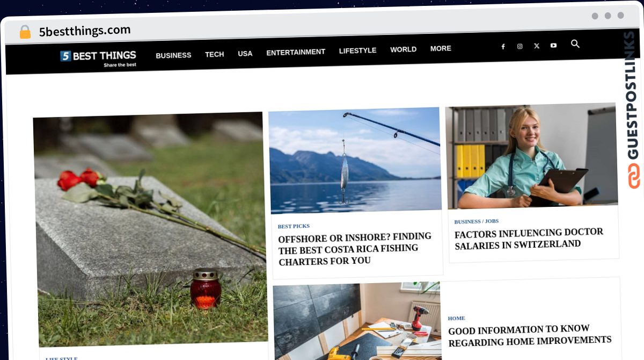Go to the LIFESTYLE section

tap(358, 51)
